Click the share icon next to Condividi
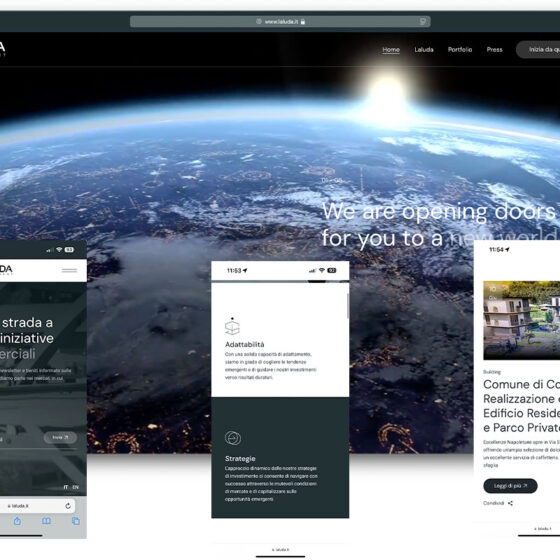Image resolution: width=560 pixels, height=560 pixels. [x=510, y=503]
